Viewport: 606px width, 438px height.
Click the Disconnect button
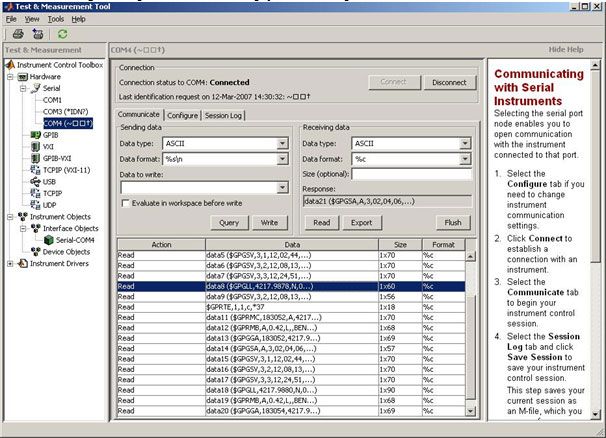449,82
